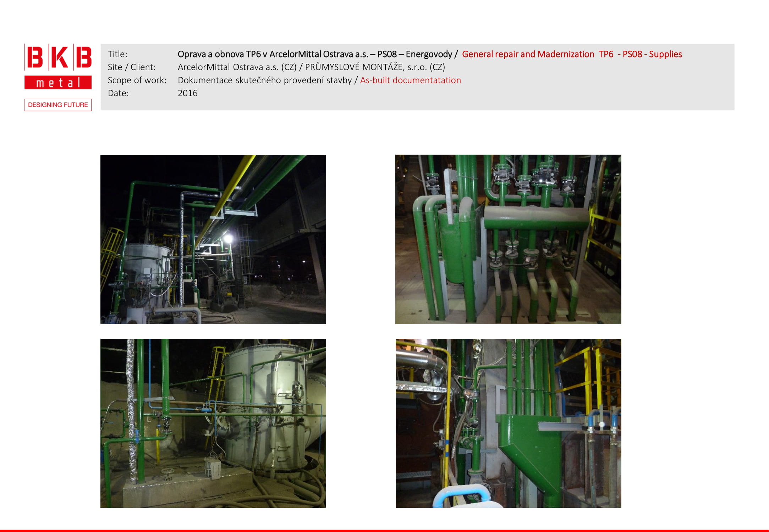Click the red footer line
The width and height of the screenshot is (769, 532).
pos(384,531)
